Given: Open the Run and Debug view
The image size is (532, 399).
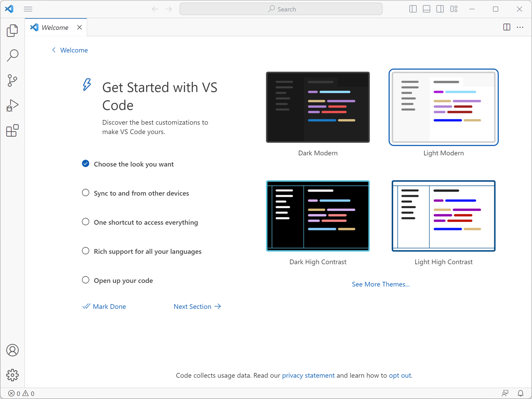Looking at the screenshot, I should pyautogui.click(x=12, y=105).
